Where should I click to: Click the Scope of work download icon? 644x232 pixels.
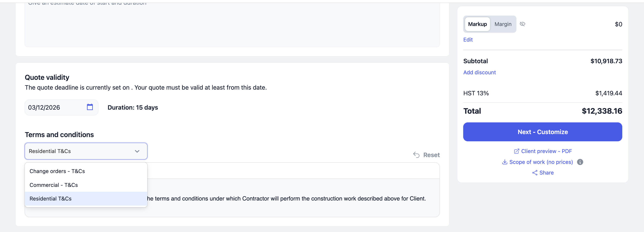click(505, 162)
